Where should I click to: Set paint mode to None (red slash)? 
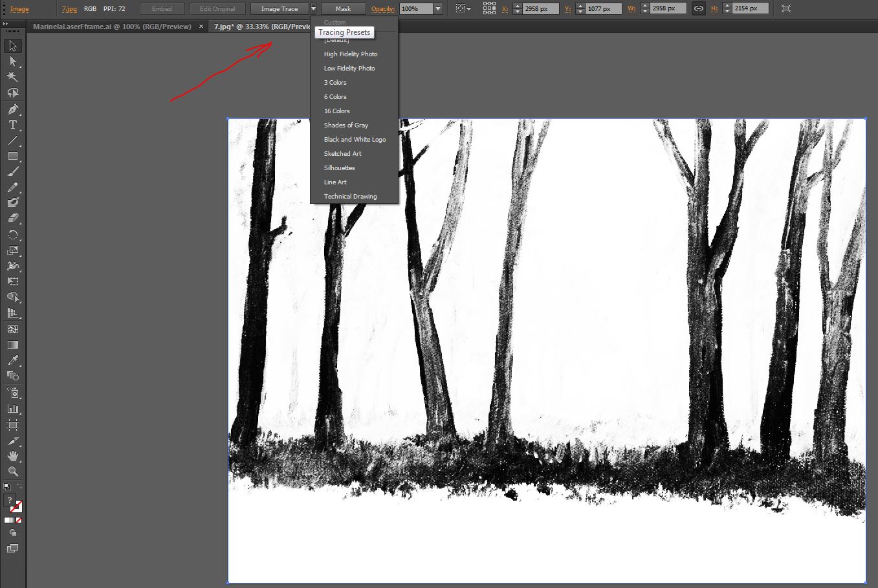pyautogui.click(x=19, y=520)
